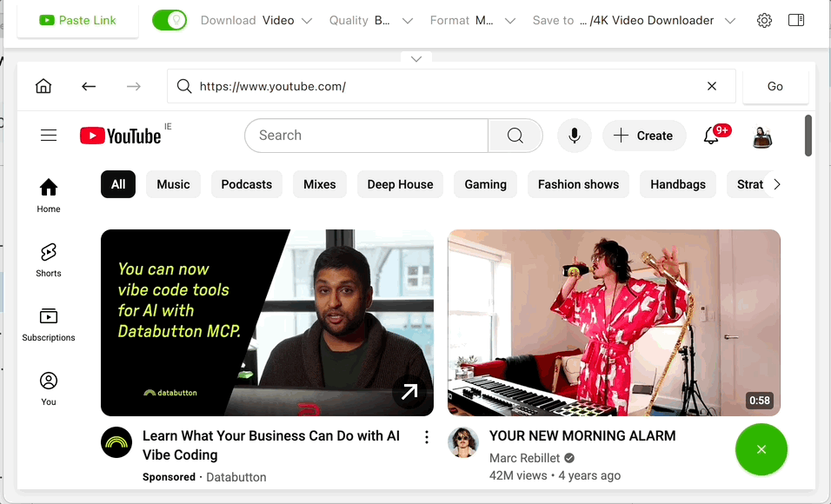The width and height of the screenshot is (831, 504).
Task: Select the Handbags filter chip
Action: (678, 184)
